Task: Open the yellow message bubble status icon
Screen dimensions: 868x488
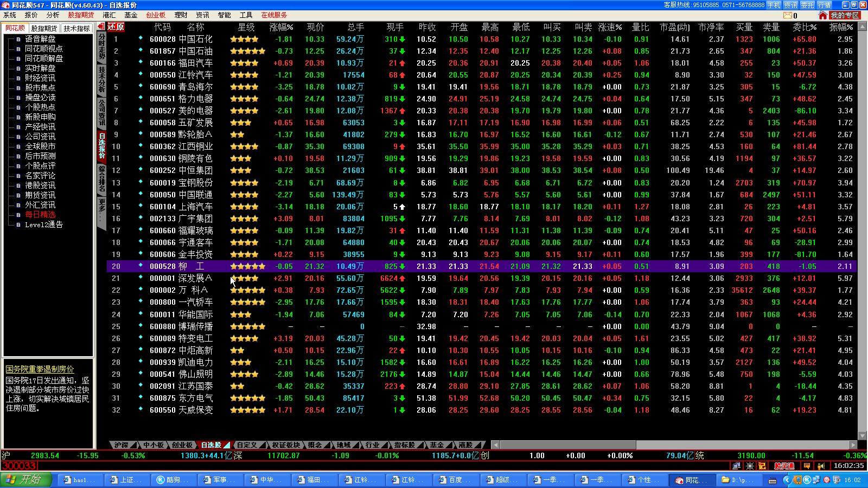Action: [x=807, y=466]
